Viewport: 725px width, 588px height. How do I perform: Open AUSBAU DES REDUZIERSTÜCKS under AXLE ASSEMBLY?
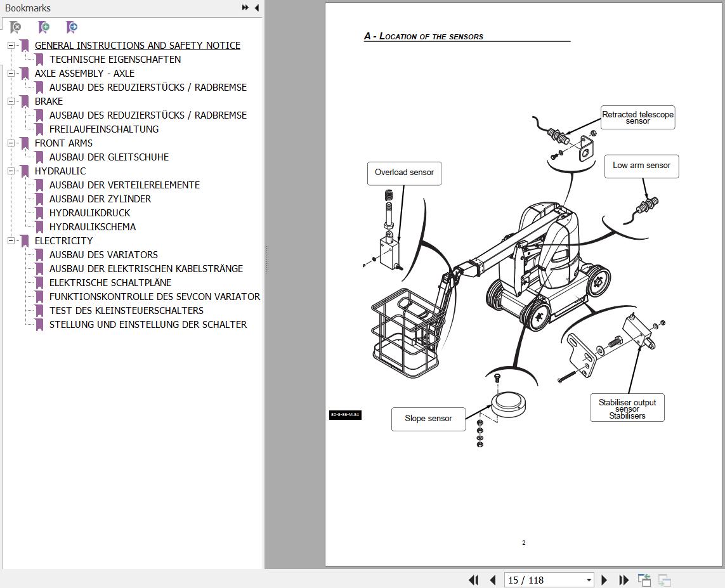tap(148, 88)
